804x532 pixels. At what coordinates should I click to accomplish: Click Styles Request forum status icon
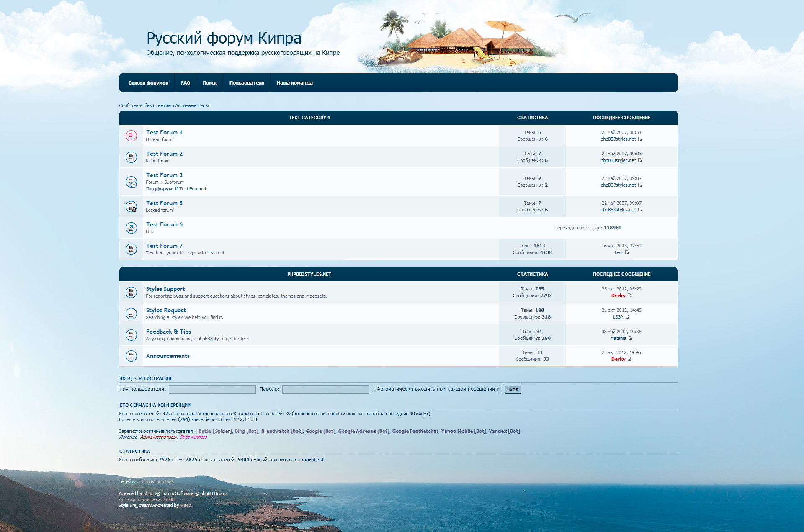coord(131,314)
